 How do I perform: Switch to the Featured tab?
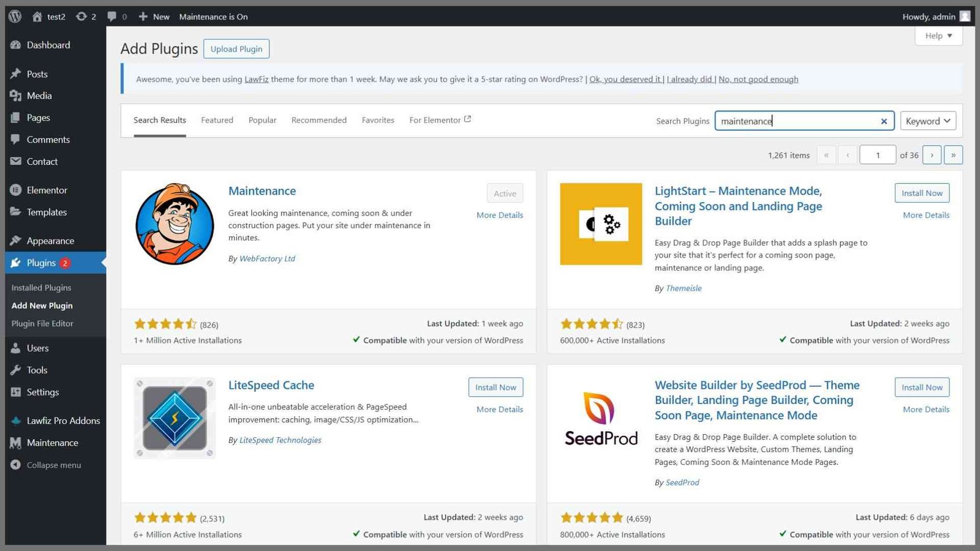217,120
